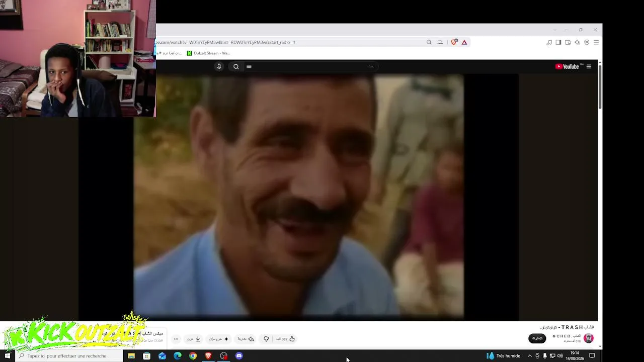This screenshot has width=644, height=362.
Task: Switch to Brave browser in the taskbar
Action: pyautogui.click(x=208, y=356)
